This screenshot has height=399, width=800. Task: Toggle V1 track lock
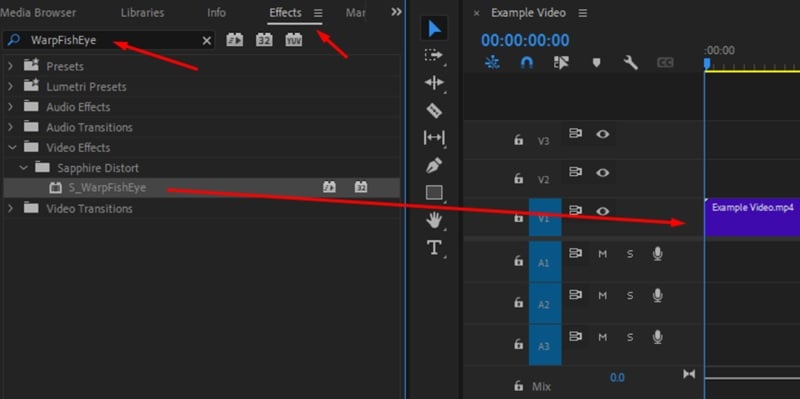tap(518, 217)
